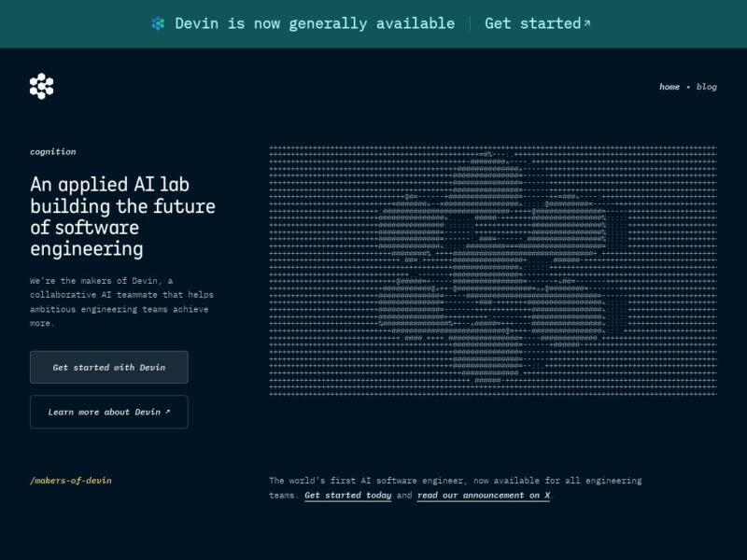Click Get started with Devin button
The image size is (747, 560).
pos(109,367)
